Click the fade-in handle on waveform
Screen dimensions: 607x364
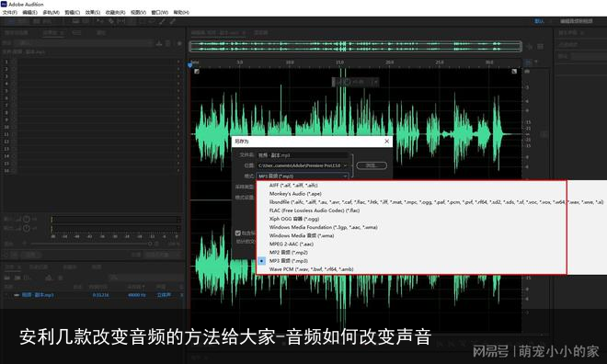(197, 71)
